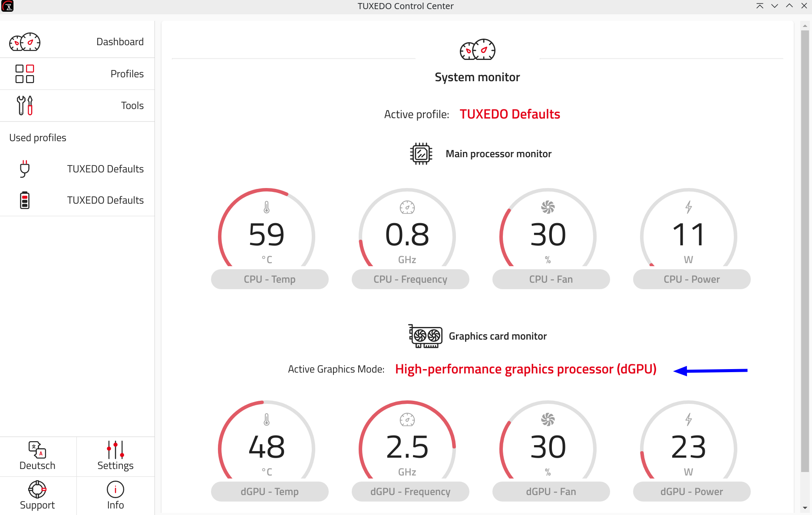Screen dimensions: 812x515
Task: Click the CPU - Temp label
Action: click(x=270, y=279)
